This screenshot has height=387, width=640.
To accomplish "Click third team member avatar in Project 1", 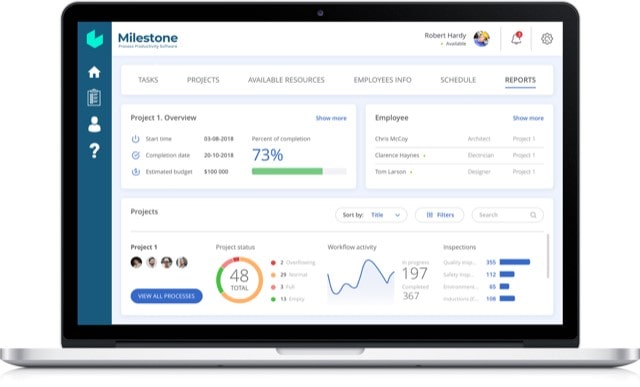I will coord(167,262).
